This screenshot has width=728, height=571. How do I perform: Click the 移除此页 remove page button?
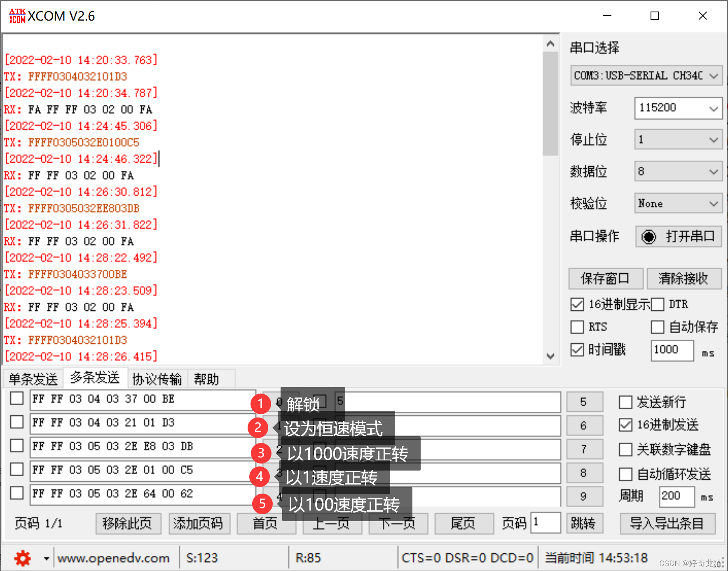click(x=129, y=524)
